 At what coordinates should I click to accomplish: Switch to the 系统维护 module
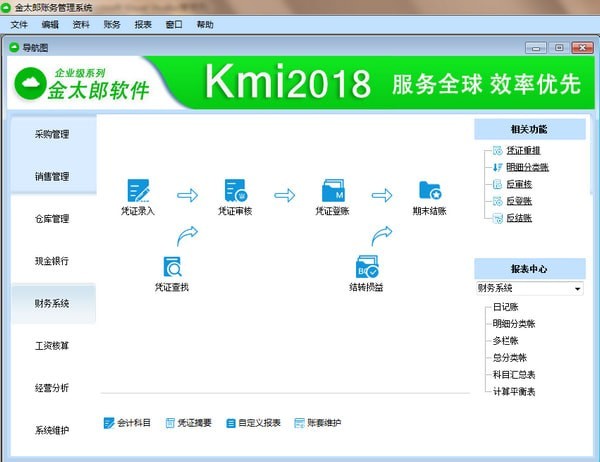(x=53, y=430)
